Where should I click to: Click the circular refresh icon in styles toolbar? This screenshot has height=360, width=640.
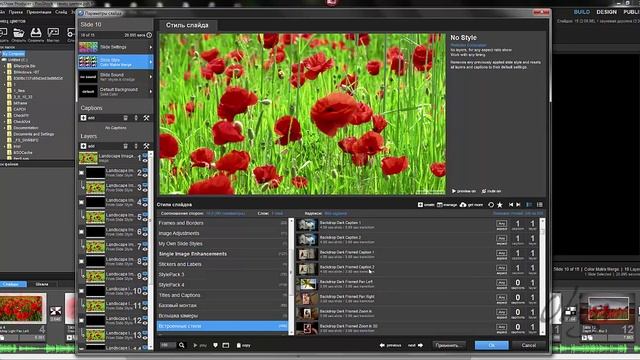pos(491,204)
